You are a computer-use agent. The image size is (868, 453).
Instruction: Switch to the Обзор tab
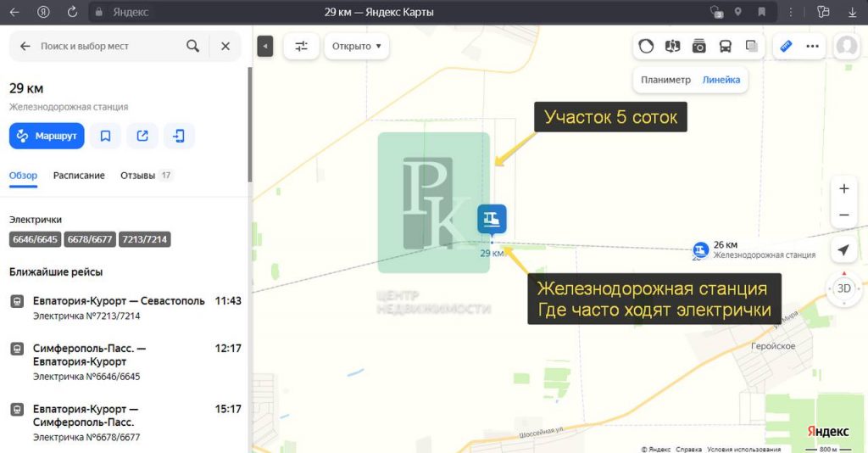tap(23, 176)
